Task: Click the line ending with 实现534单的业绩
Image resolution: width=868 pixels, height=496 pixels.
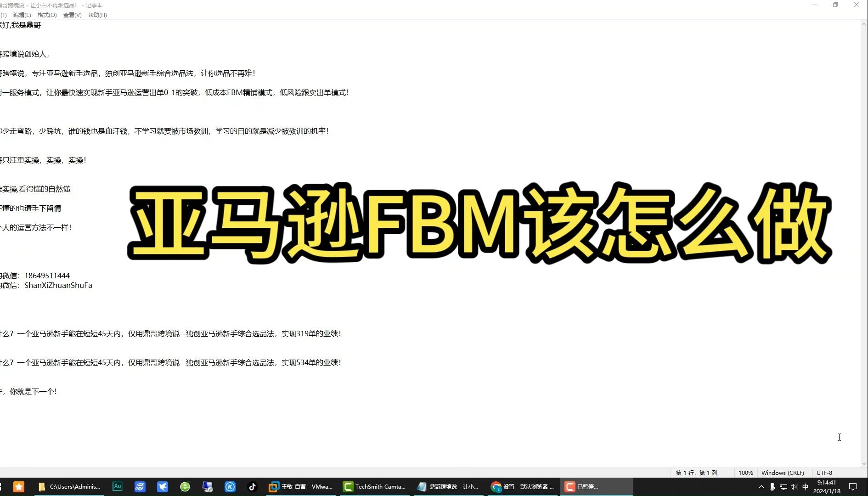Action: (x=171, y=362)
